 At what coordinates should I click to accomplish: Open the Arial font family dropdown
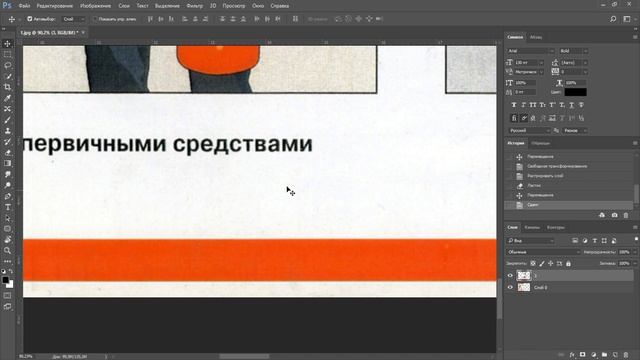click(x=531, y=51)
